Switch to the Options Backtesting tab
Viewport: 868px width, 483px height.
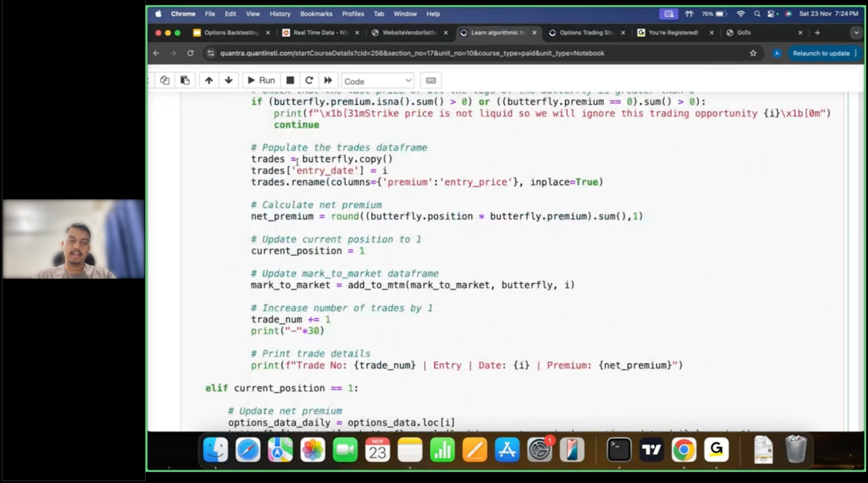pos(231,33)
